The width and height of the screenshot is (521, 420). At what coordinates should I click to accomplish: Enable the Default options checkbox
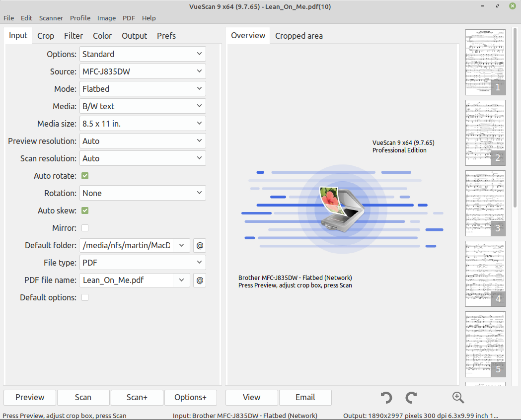[x=85, y=297]
